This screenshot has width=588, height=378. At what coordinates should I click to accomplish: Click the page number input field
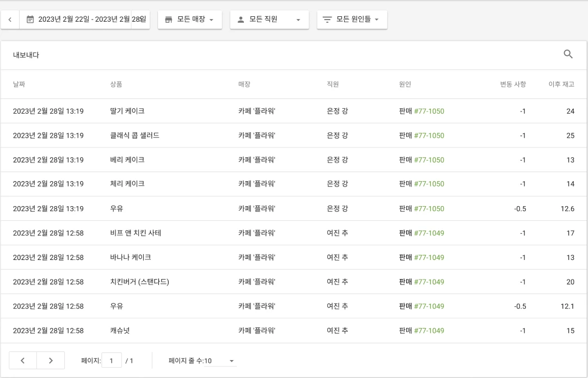pos(111,360)
